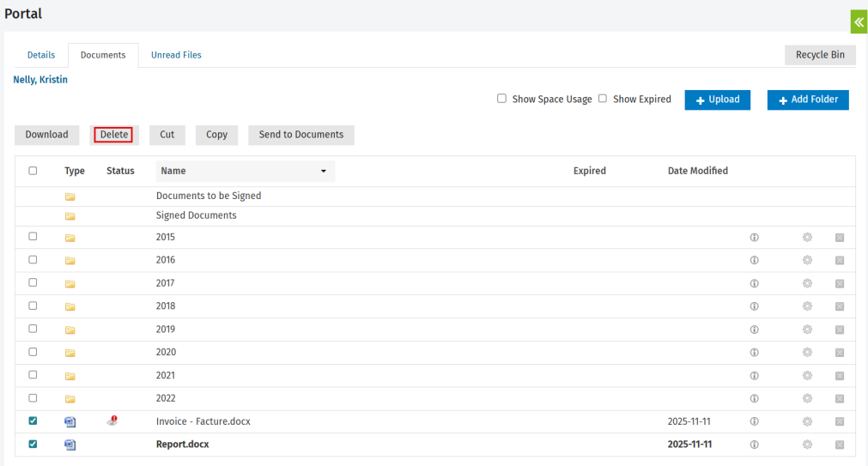Click the info icon for Report.docx
The width and height of the screenshot is (868, 466).
[x=754, y=445]
